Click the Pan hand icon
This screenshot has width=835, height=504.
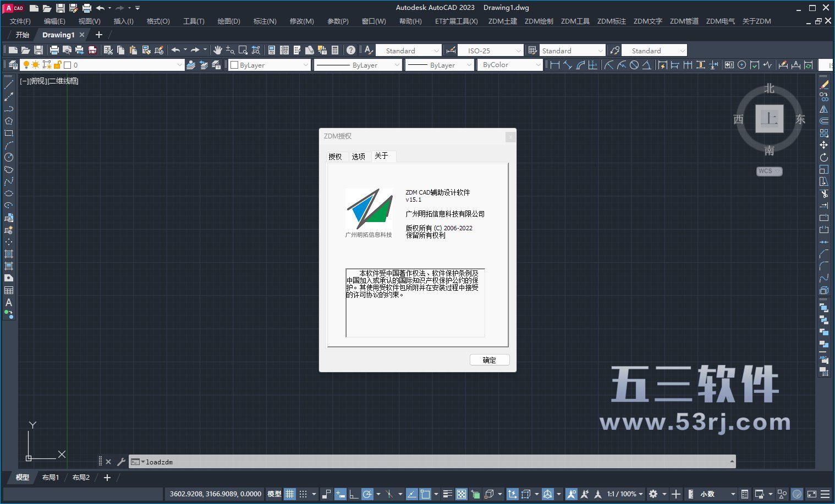point(218,50)
